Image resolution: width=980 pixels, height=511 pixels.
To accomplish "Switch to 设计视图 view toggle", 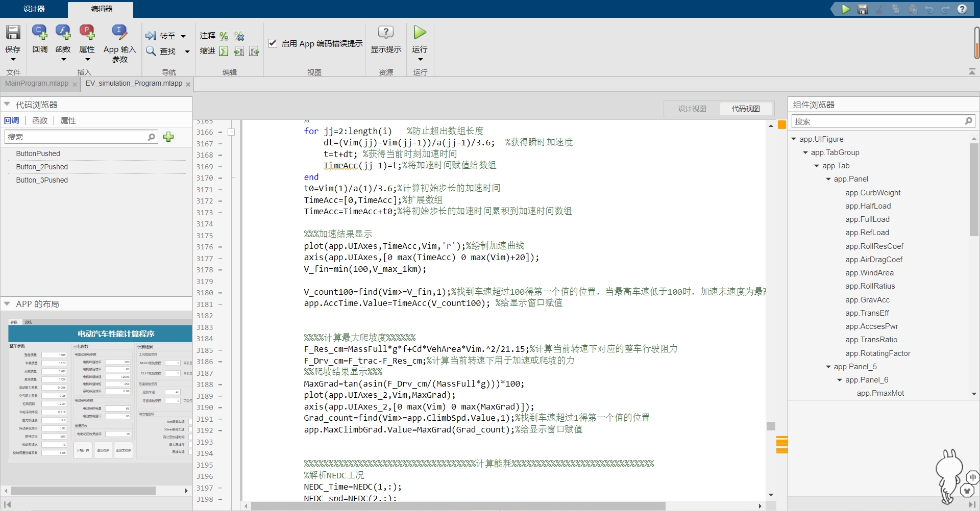I will click(x=693, y=108).
